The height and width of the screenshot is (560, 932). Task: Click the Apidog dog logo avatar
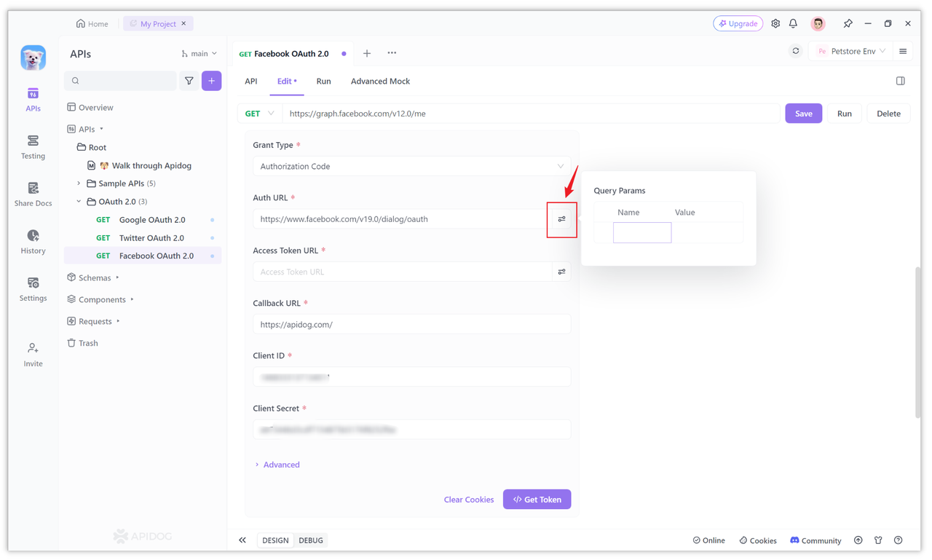click(x=33, y=58)
